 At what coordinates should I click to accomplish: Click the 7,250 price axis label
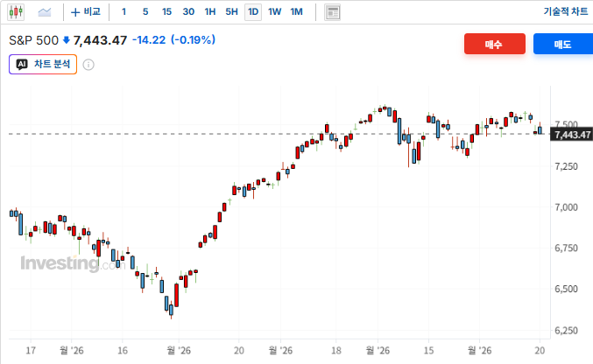coord(566,166)
